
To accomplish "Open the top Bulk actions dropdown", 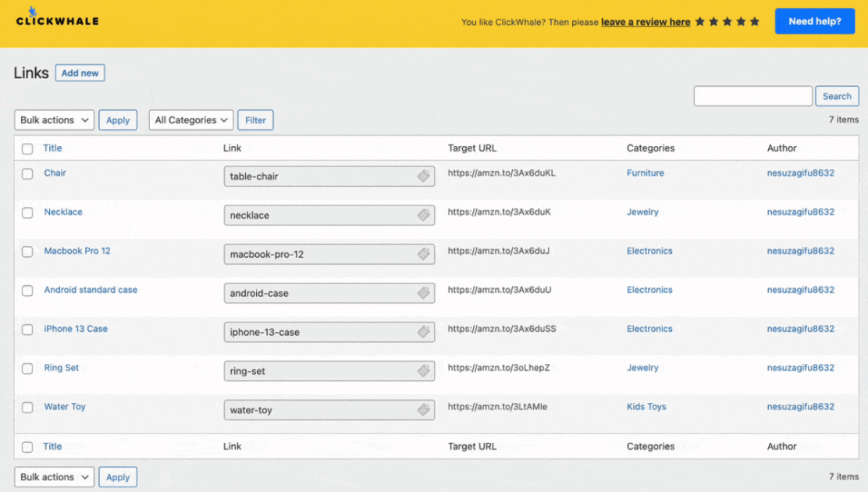I will 55,120.
